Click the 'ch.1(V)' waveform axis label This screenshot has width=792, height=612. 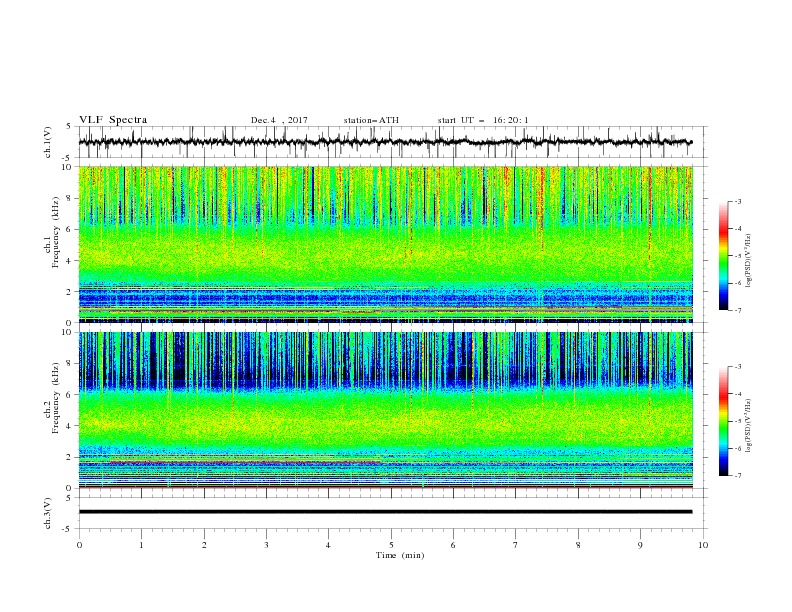[48, 142]
